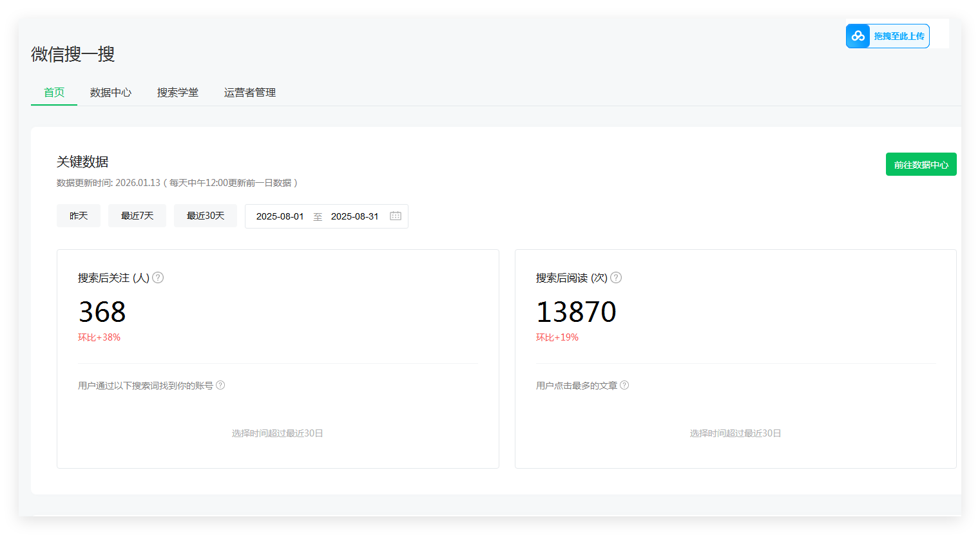
Task: Click the 368 follower count
Action: tap(102, 312)
